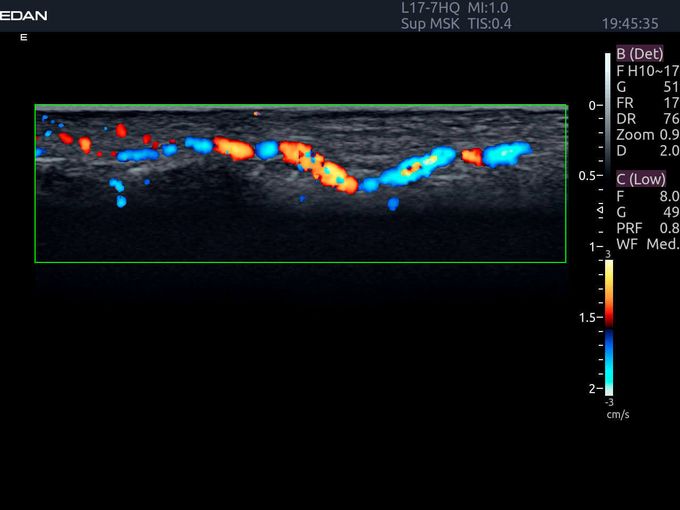The image size is (680, 510).
Task: Click the B-mode gain value 51
Action: [671, 87]
